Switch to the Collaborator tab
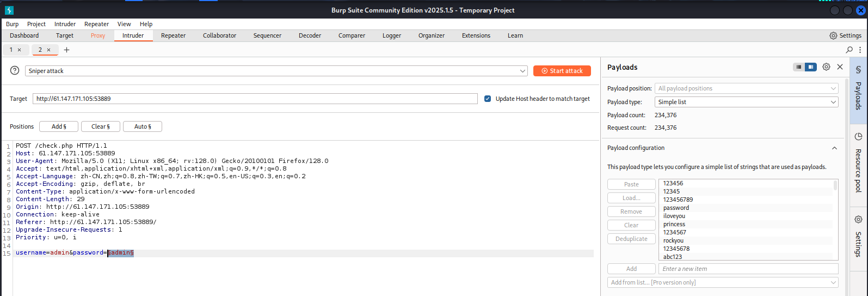Image resolution: width=868 pixels, height=296 pixels. tap(219, 35)
